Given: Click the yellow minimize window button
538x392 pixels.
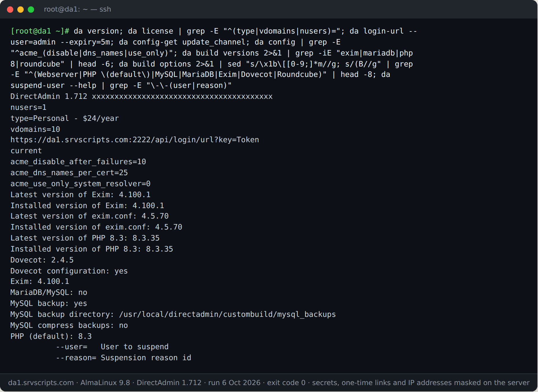Looking at the screenshot, I should point(21,10).
